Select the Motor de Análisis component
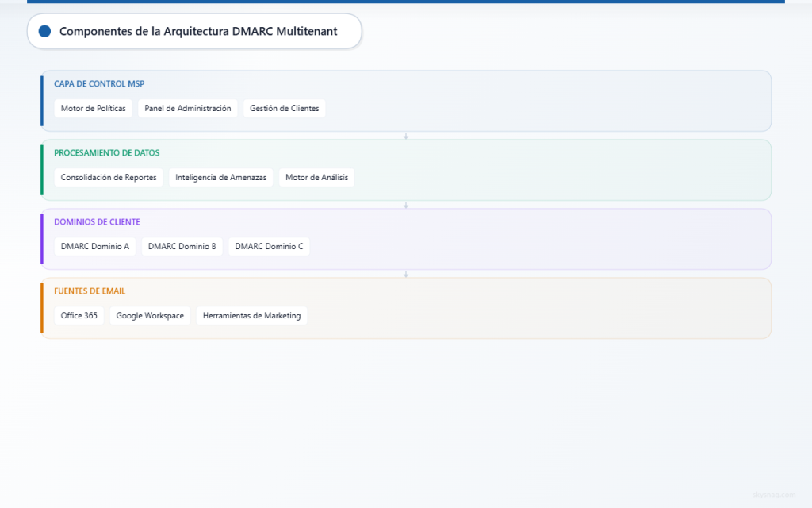This screenshot has width=812, height=508. (316, 177)
